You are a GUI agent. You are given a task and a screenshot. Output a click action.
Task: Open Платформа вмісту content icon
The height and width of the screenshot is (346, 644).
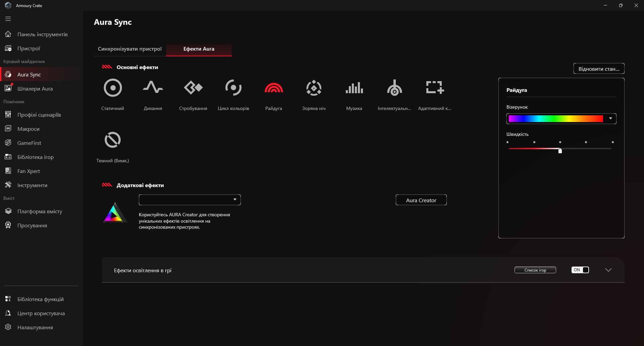tap(8, 211)
